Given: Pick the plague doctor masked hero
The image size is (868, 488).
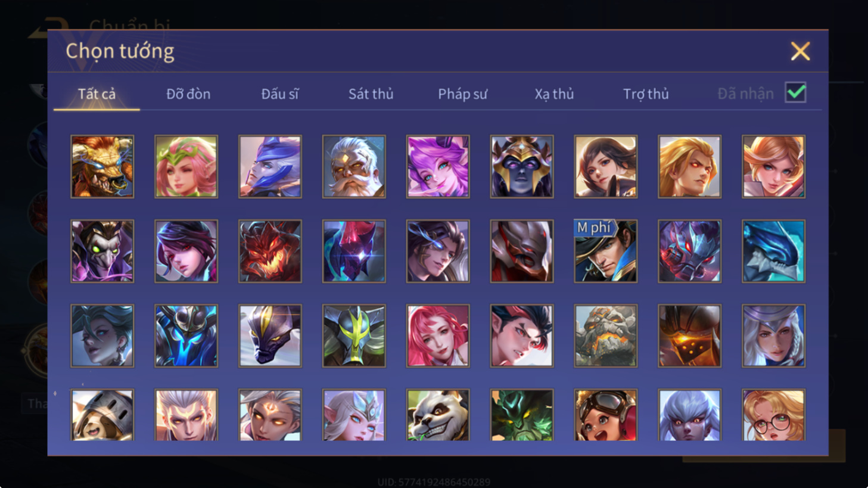Looking at the screenshot, I should (102, 251).
